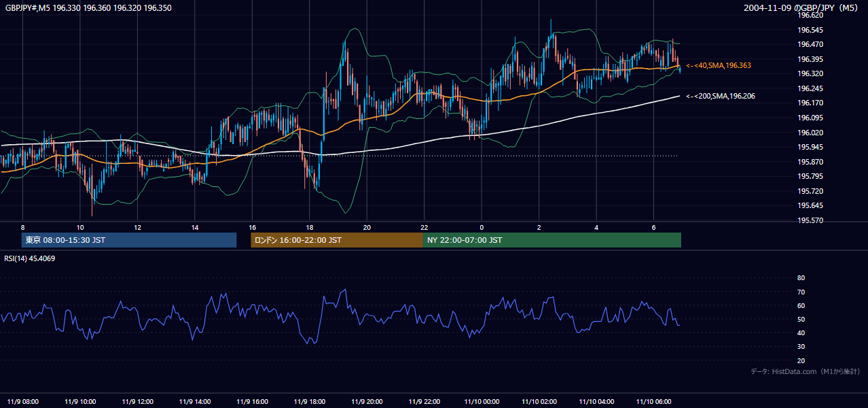Click bottom time label 11/9 14:00

[x=195, y=401]
